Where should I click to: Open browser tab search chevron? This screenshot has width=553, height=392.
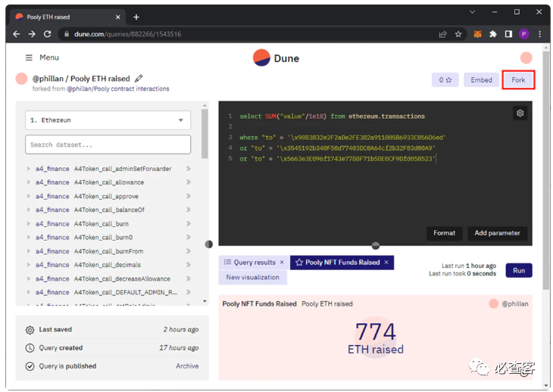[472, 12]
